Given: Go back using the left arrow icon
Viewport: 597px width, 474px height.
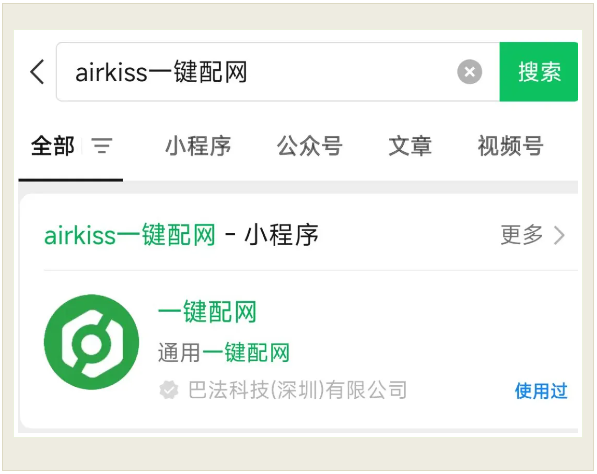Looking at the screenshot, I should [37, 72].
